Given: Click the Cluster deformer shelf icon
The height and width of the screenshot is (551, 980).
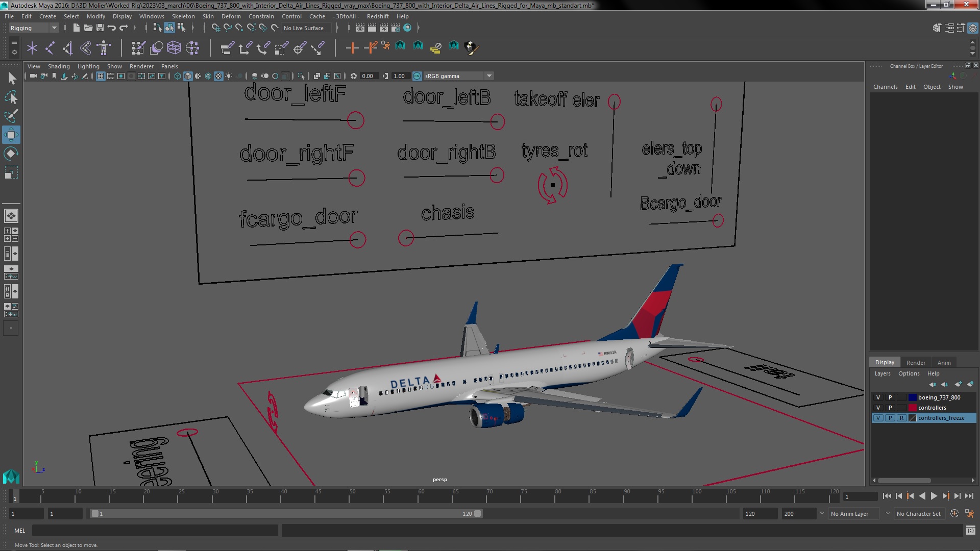Looking at the screenshot, I should tap(192, 48).
